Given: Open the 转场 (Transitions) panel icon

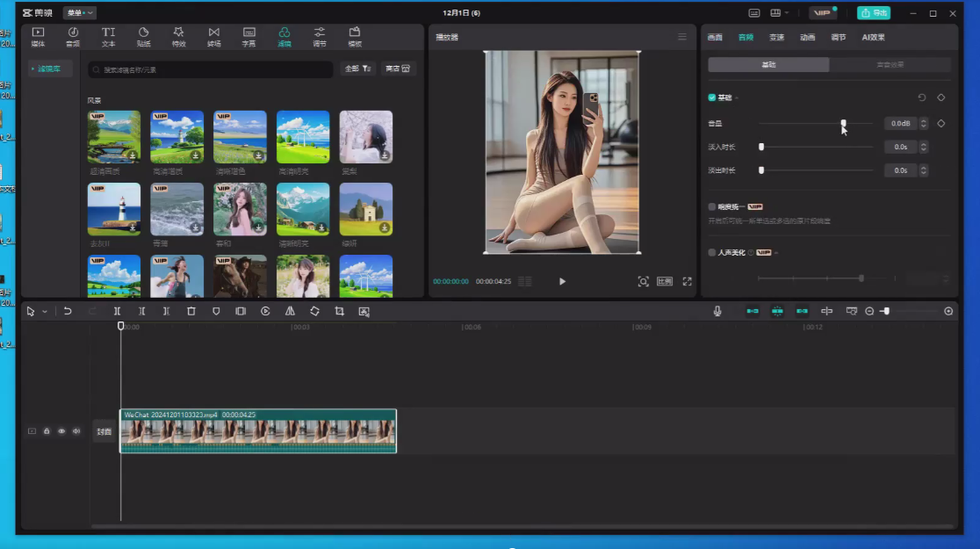Looking at the screenshot, I should [214, 36].
